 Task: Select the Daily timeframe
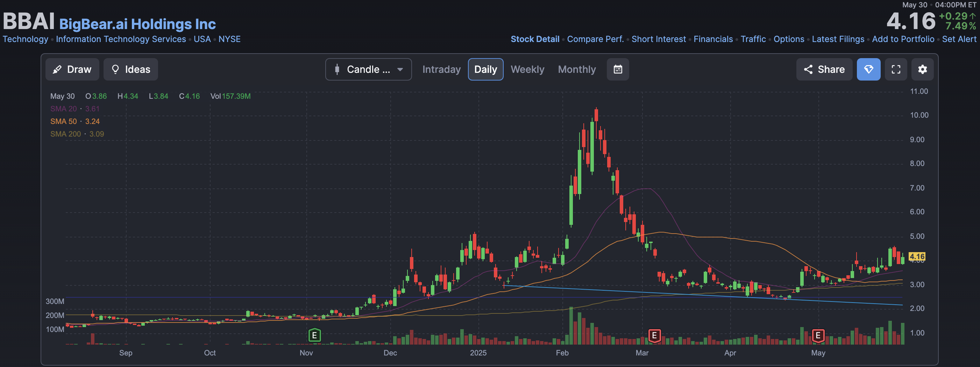pos(485,69)
